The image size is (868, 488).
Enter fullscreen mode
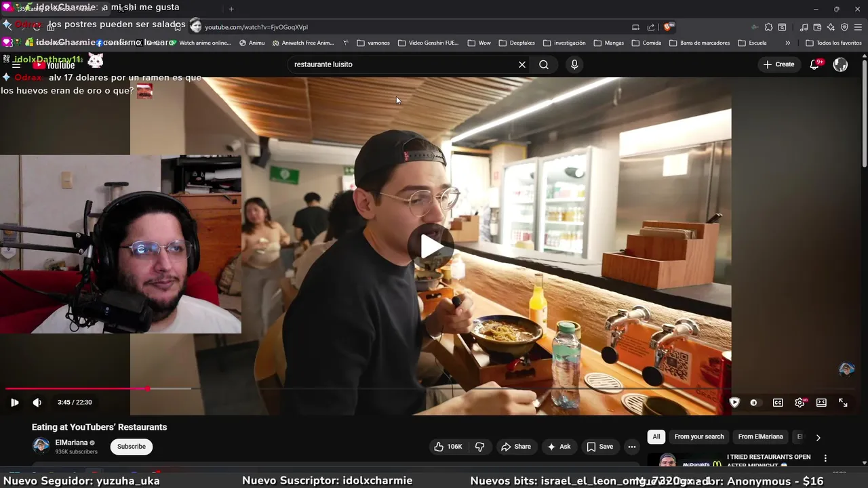point(843,403)
